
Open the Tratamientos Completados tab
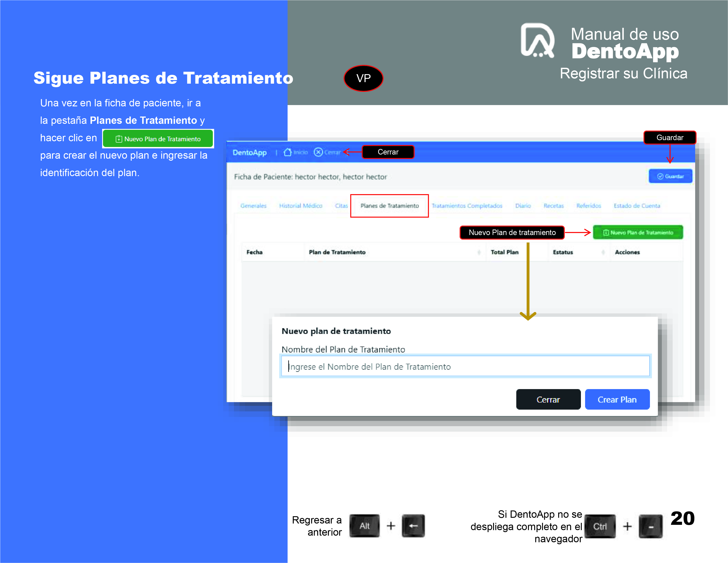click(467, 206)
